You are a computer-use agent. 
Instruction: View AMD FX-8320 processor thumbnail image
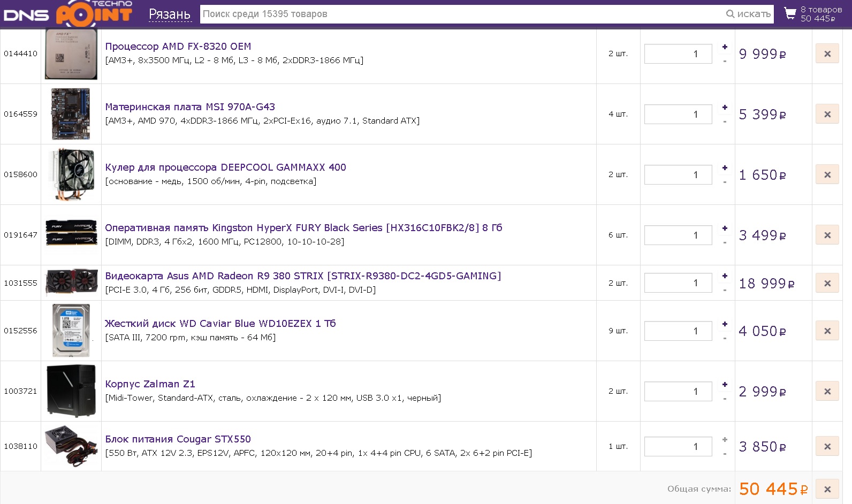point(71,54)
